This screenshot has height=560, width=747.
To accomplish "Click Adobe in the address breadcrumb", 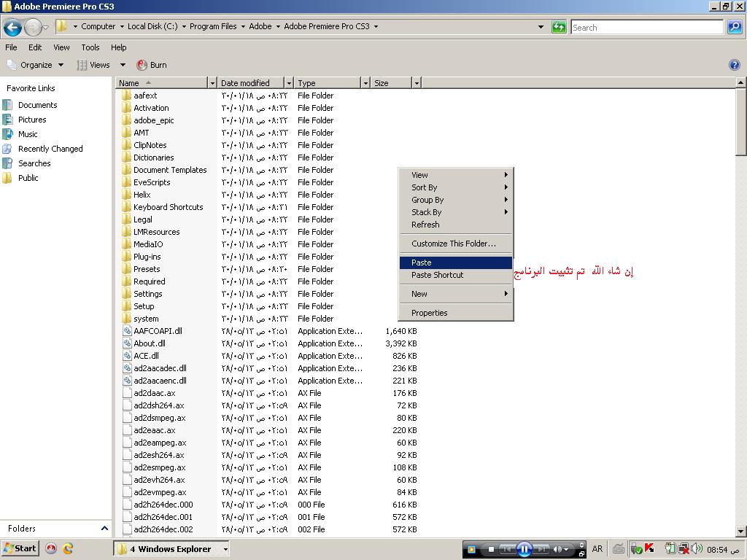I will pyautogui.click(x=260, y=27).
